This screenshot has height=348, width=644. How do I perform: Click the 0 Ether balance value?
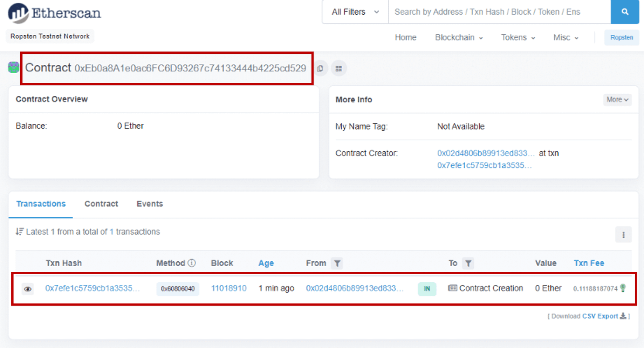point(130,126)
